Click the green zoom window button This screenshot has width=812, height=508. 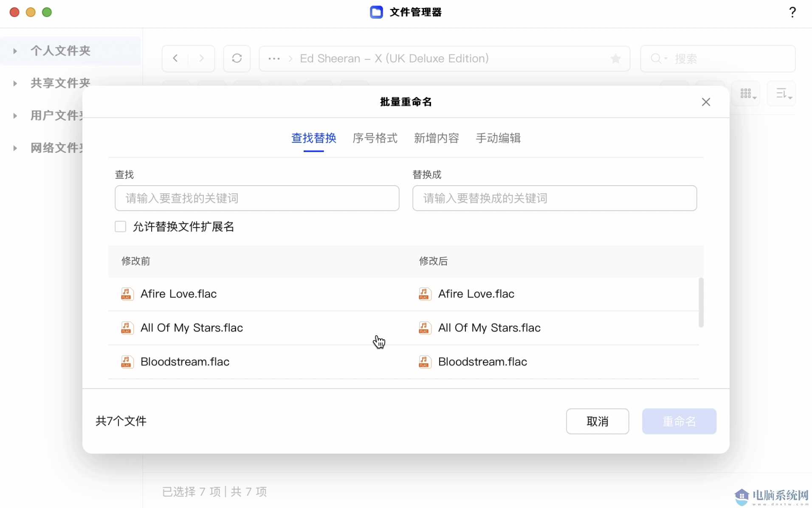point(47,12)
